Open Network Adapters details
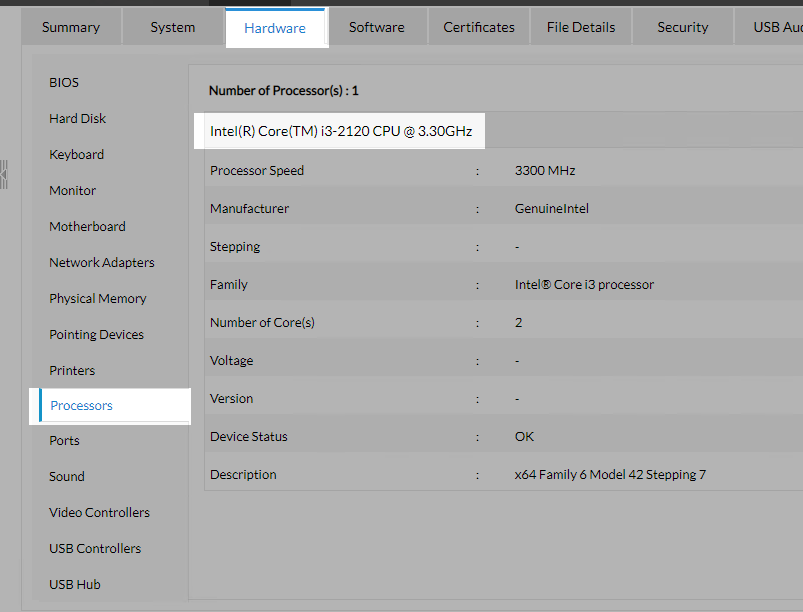 [x=101, y=262]
